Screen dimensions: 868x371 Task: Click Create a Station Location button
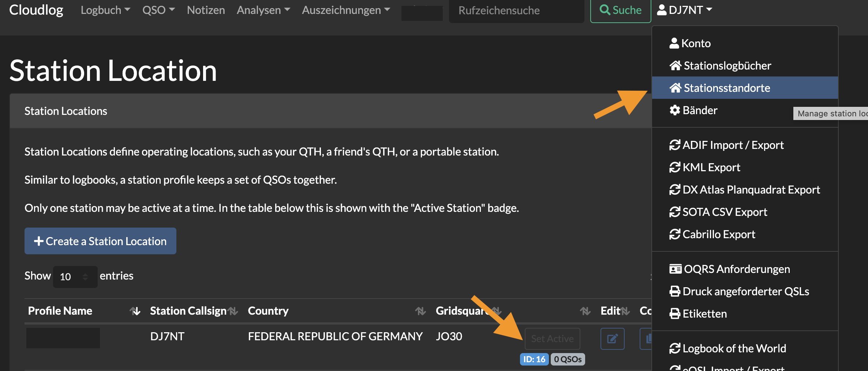100,241
